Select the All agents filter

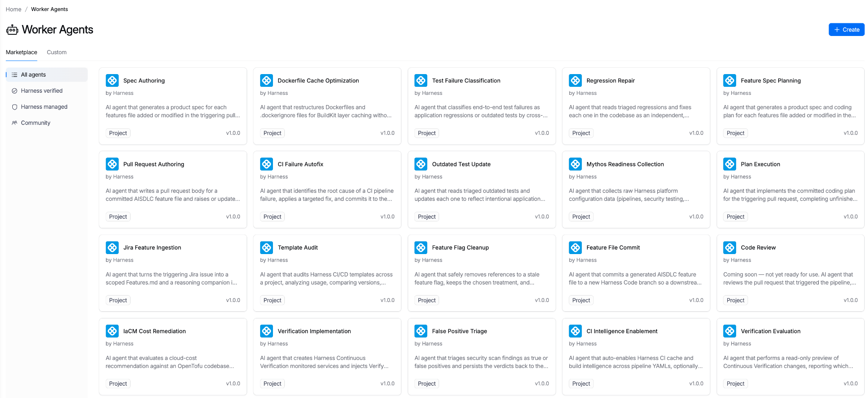click(47, 75)
